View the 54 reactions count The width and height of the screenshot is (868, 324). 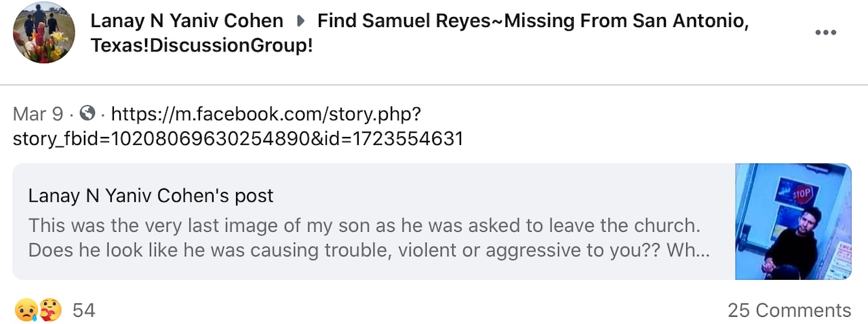[x=83, y=310]
